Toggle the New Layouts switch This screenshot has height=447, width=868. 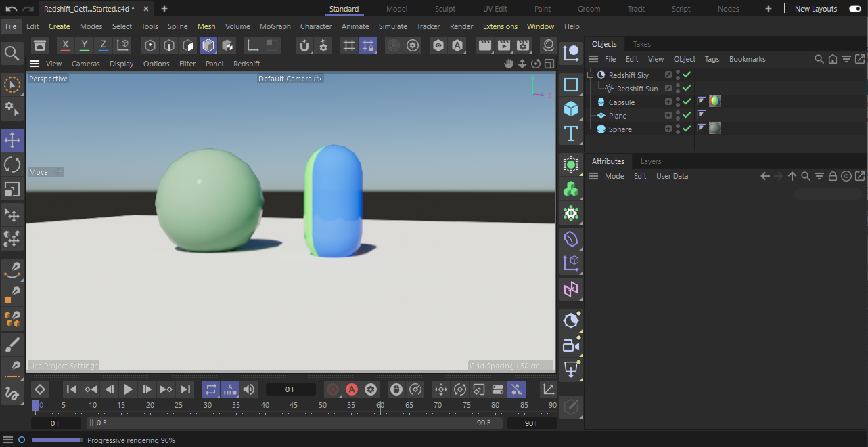tap(855, 9)
